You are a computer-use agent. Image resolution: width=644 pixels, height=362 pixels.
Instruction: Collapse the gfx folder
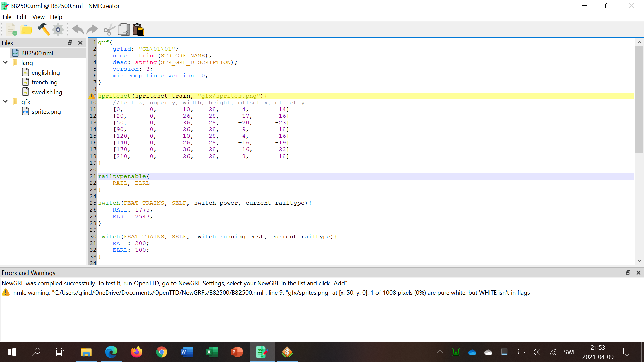pos(5,102)
